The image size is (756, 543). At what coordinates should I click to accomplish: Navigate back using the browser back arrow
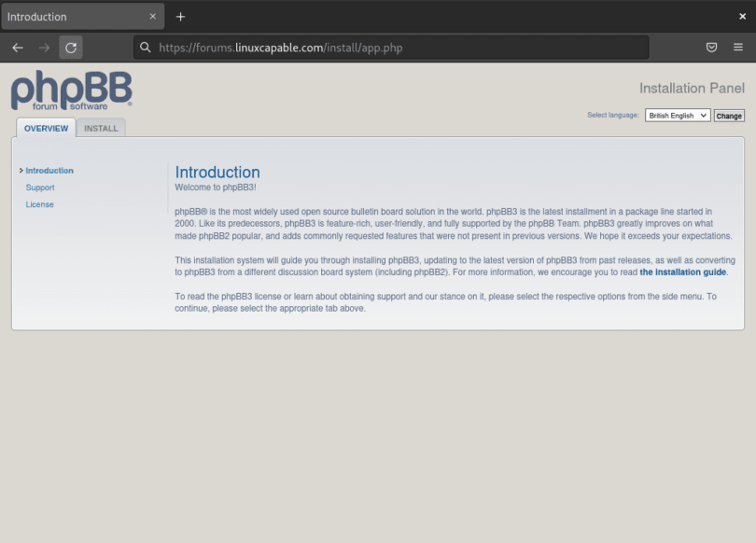[17, 47]
